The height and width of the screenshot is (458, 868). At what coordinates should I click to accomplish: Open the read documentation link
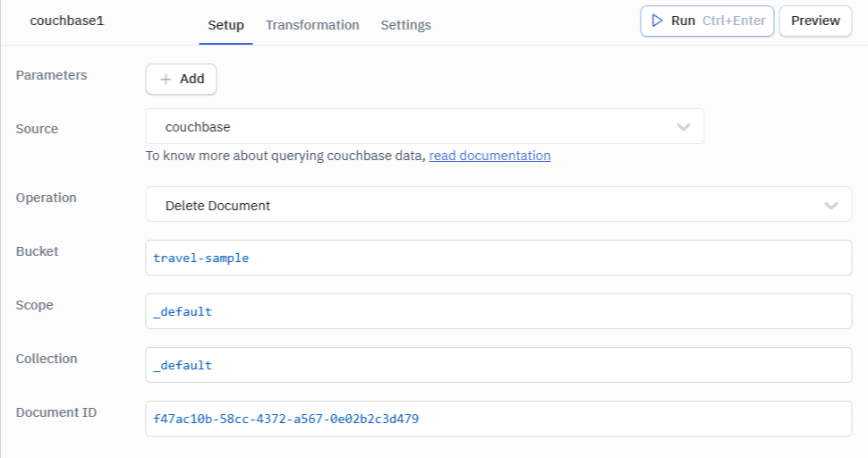tap(489, 156)
